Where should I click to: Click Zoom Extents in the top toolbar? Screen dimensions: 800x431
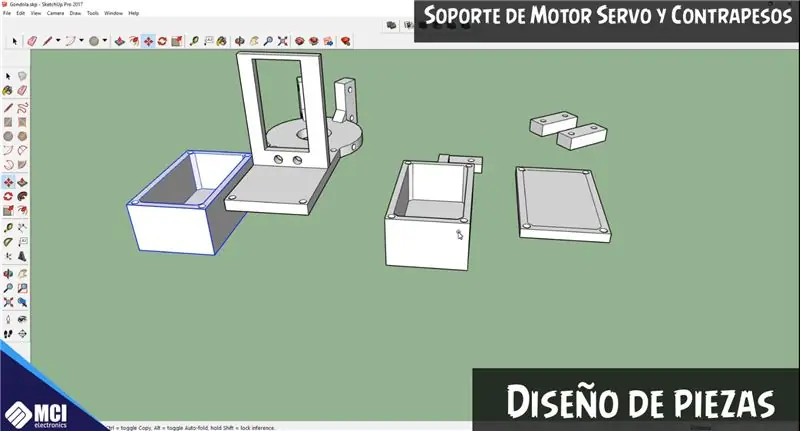point(283,41)
